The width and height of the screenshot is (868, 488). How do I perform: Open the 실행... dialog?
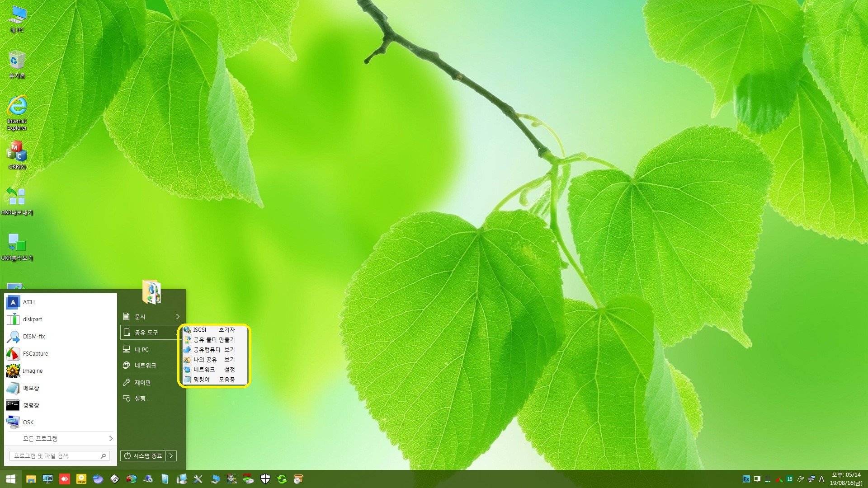(x=151, y=398)
